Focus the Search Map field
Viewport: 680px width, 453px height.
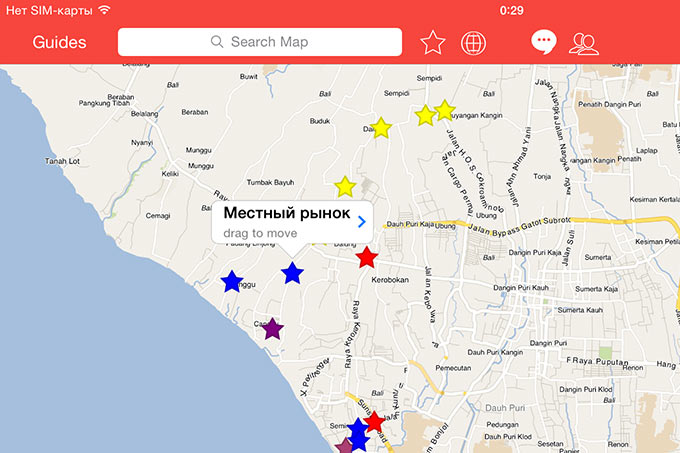pos(260,42)
